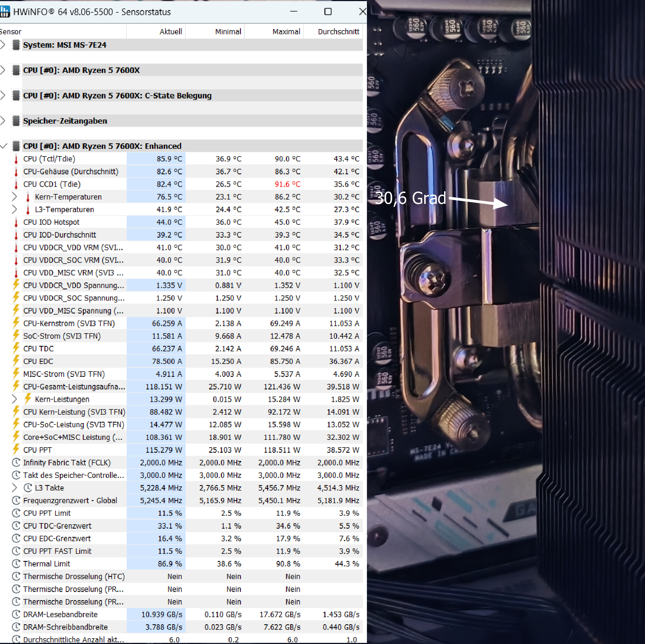Expand the Speicher-Zeitangaben sensor group
Screen dimensions: 645x644
click(3, 121)
